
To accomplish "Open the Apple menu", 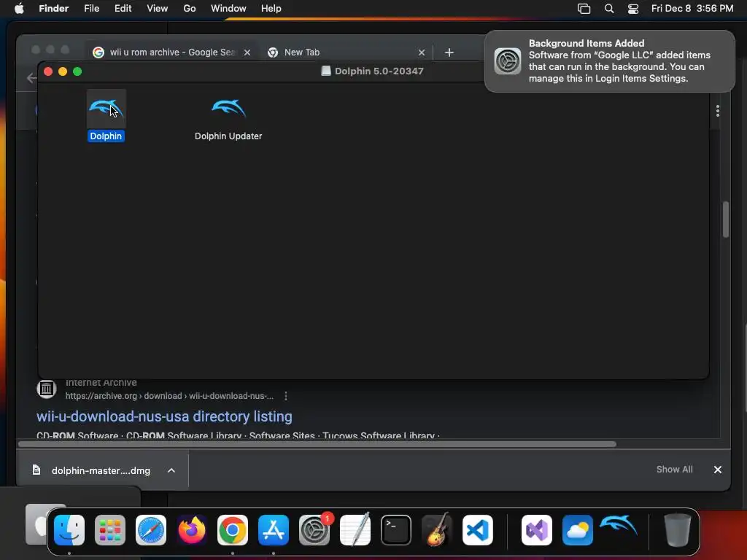I will coord(19,9).
